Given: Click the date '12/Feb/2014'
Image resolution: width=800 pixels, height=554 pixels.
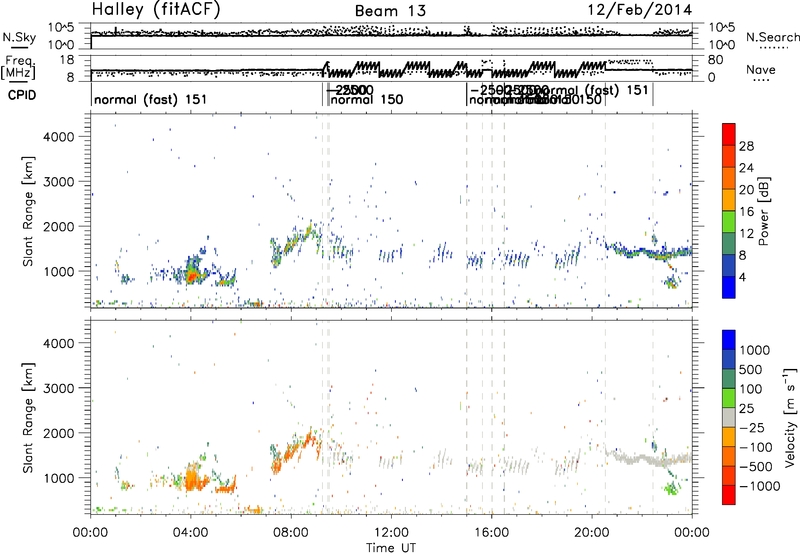Looking at the screenshot, I should point(640,10).
